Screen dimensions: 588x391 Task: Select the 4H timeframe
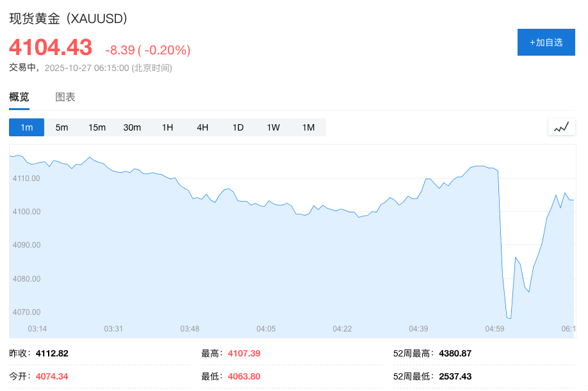(202, 127)
